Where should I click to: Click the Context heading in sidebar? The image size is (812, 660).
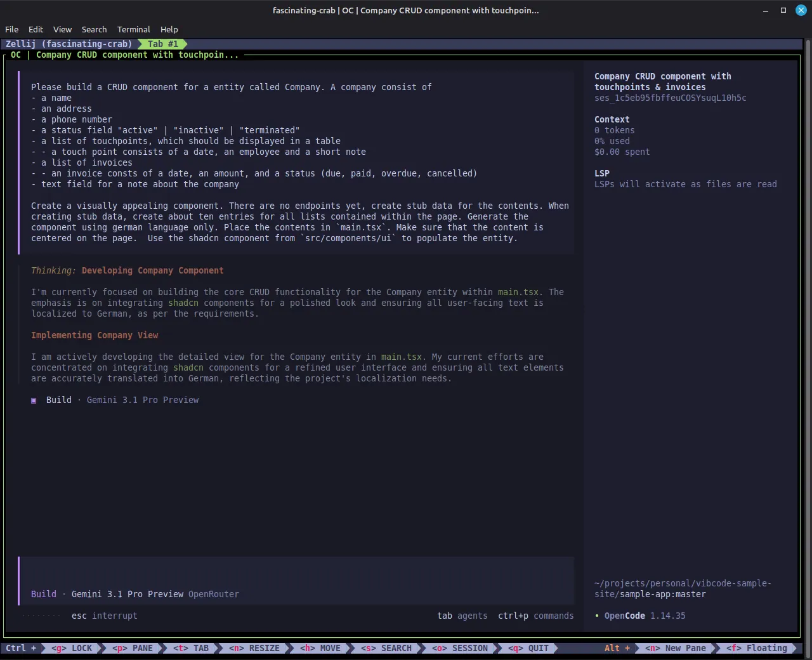point(612,119)
